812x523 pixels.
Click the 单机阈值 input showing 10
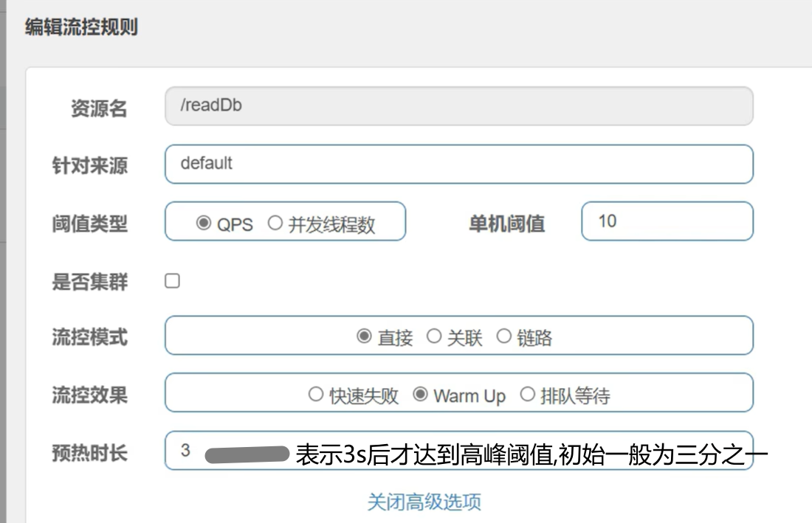pyautogui.click(x=667, y=221)
